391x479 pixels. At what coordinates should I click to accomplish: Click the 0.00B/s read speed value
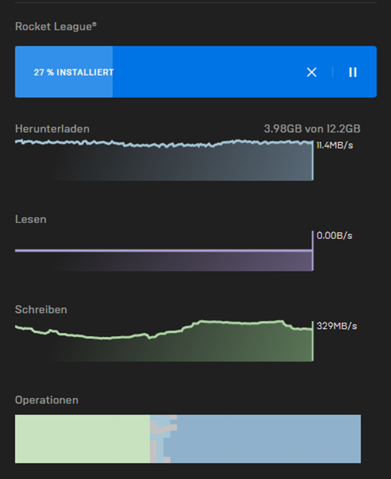[x=334, y=236]
